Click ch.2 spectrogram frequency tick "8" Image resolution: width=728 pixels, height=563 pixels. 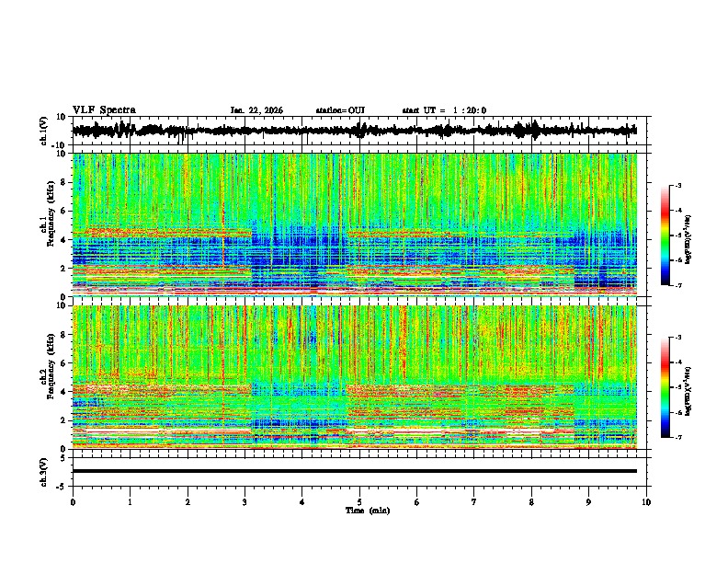63,335
